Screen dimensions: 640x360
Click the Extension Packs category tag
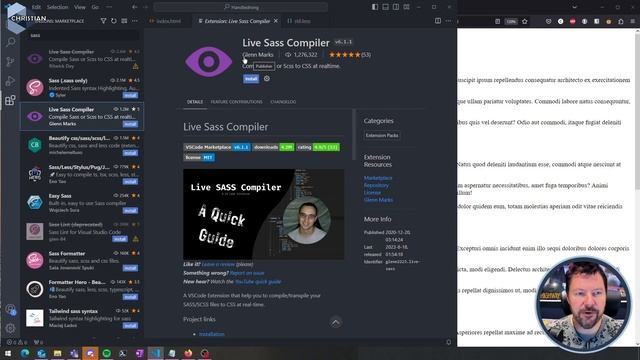[382, 135]
